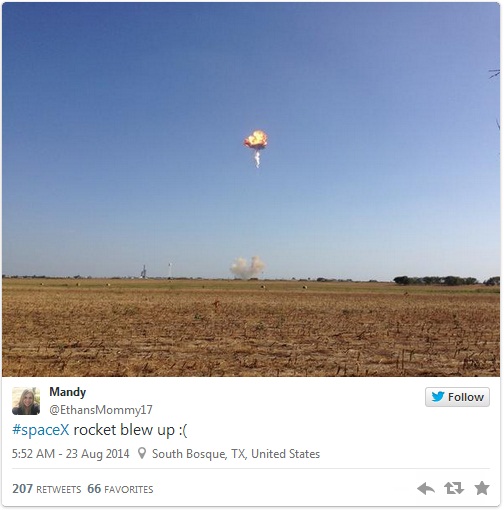
Task: Click the dust cloud on the horizon
Action: (247, 267)
